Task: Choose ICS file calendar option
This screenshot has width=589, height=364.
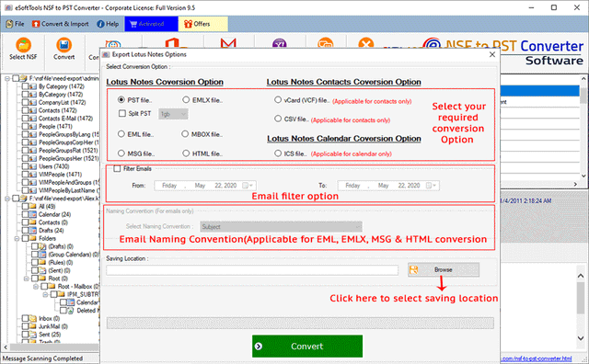Action: click(x=278, y=154)
